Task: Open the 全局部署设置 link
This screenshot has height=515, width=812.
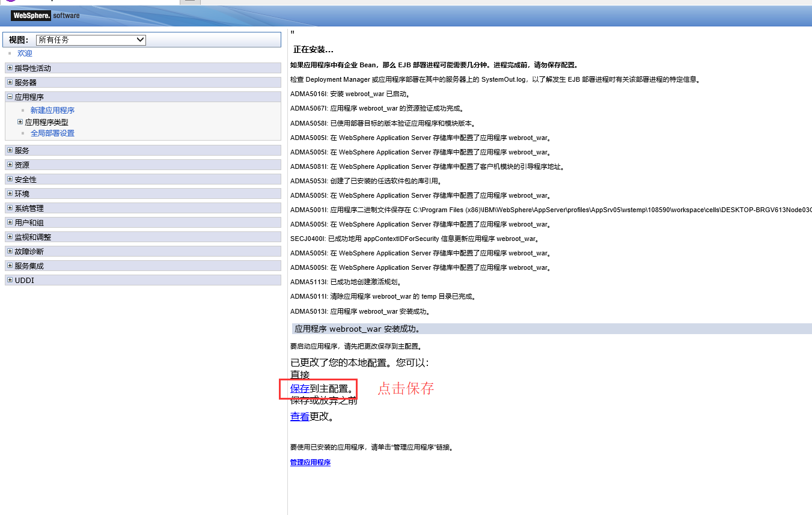Action: pyautogui.click(x=52, y=133)
